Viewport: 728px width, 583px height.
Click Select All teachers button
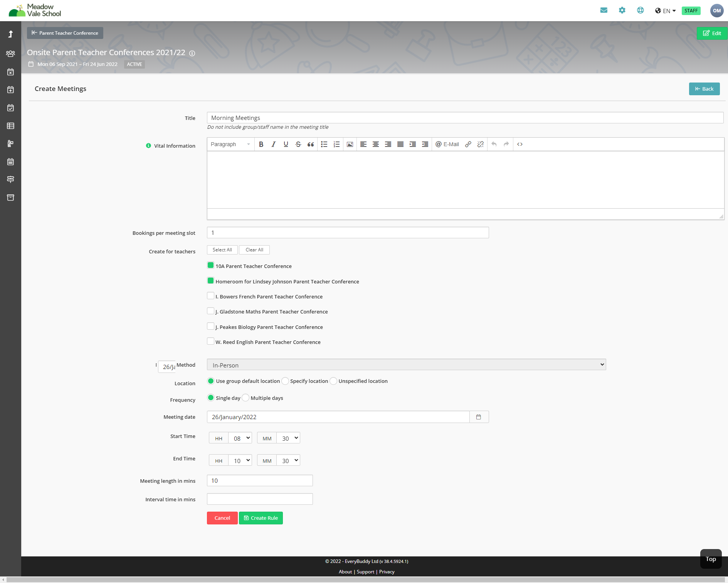(222, 250)
